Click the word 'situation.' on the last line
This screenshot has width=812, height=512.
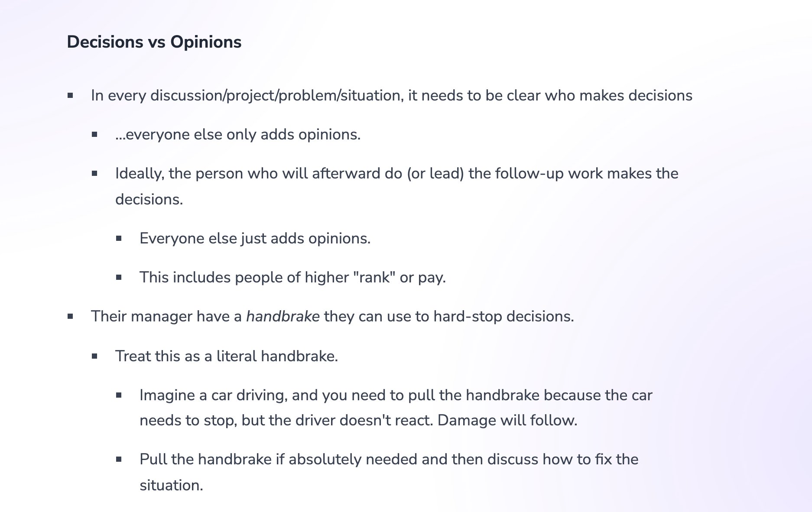point(171,485)
